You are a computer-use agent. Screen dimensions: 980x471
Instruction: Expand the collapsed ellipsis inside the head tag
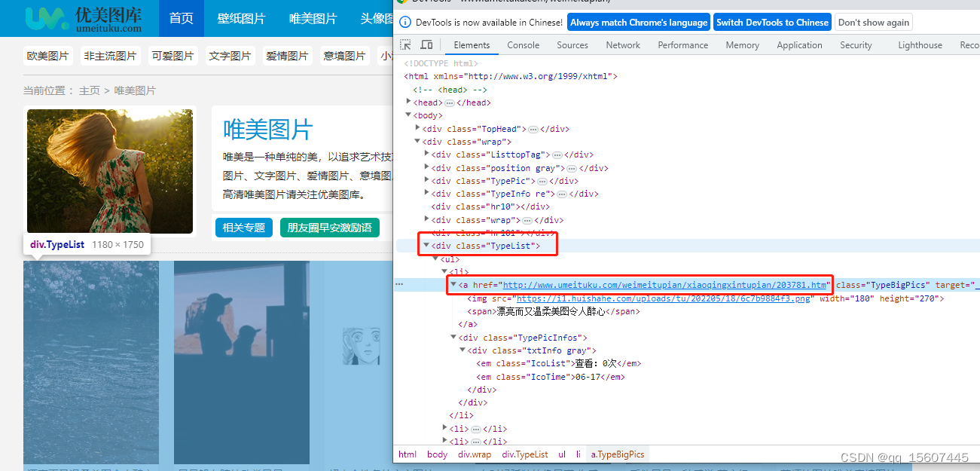click(449, 102)
